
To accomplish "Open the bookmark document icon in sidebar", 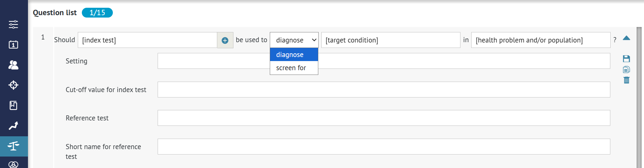I will (13, 106).
